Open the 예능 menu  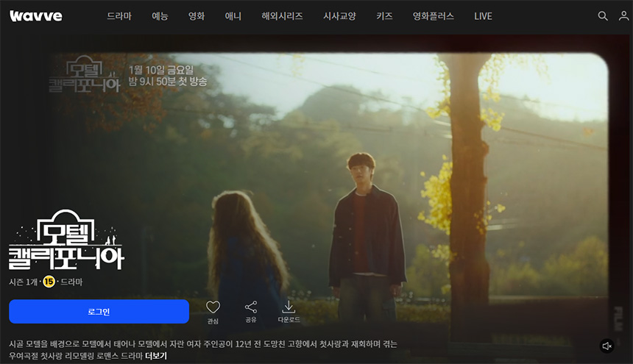pos(160,16)
